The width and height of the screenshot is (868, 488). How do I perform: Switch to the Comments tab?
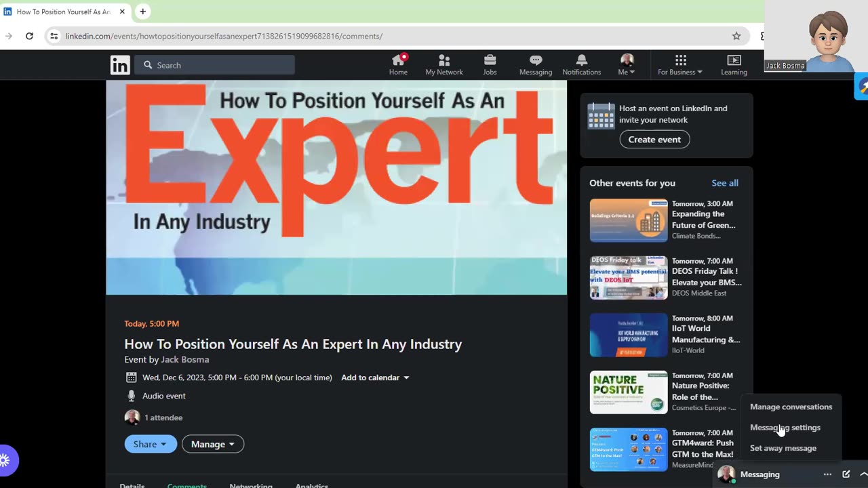pos(187,485)
